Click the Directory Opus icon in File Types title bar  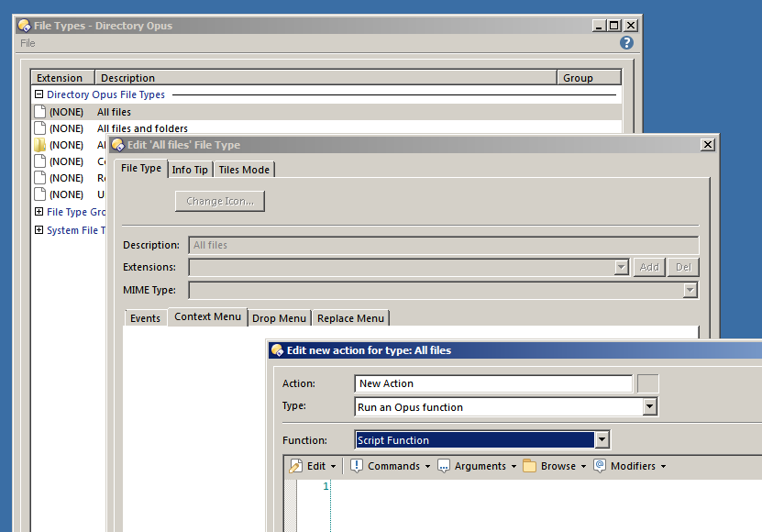click(x=24, y=26)
